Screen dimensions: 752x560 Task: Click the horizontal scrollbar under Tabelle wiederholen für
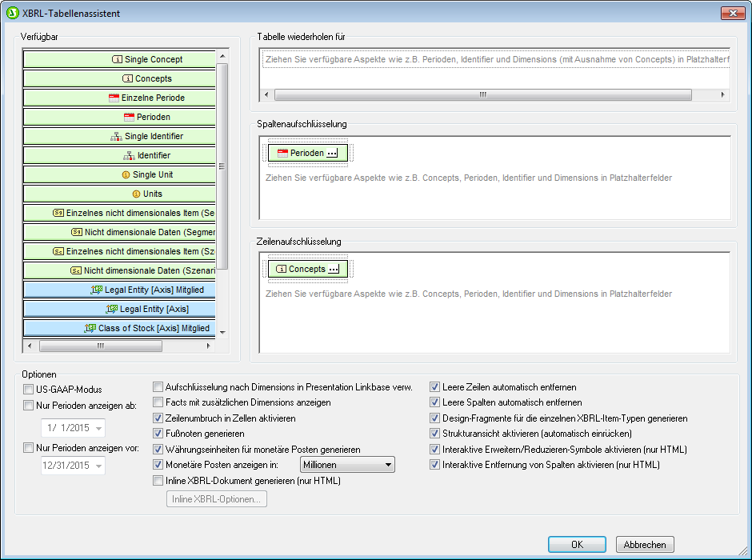click(x=482, y=94)
